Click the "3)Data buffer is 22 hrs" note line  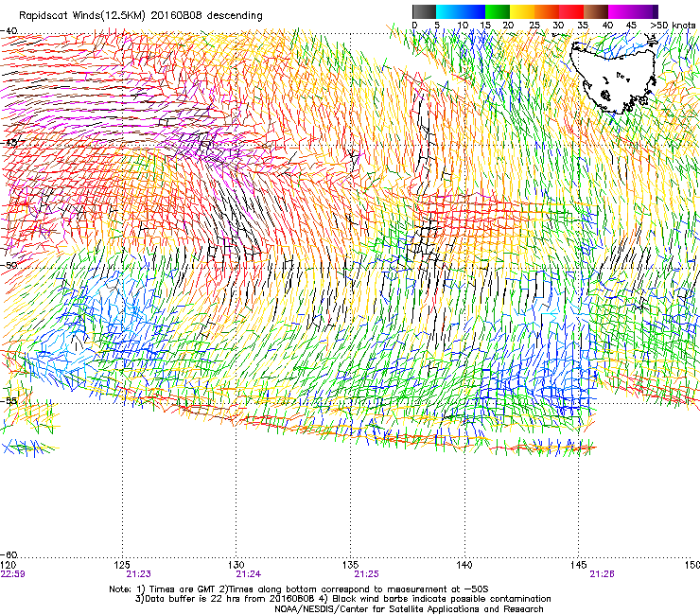tap(342, 599)
